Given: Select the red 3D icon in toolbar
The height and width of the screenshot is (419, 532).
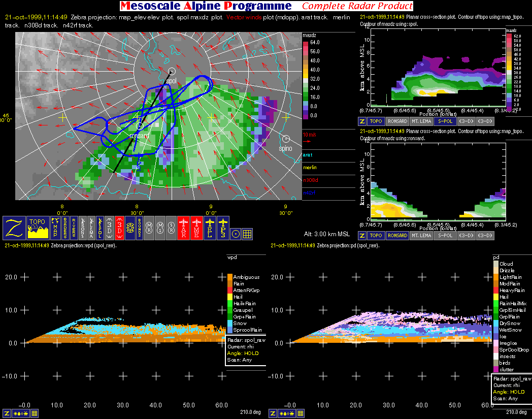Looking at the screenshot, I should click(x=120, y=228).
